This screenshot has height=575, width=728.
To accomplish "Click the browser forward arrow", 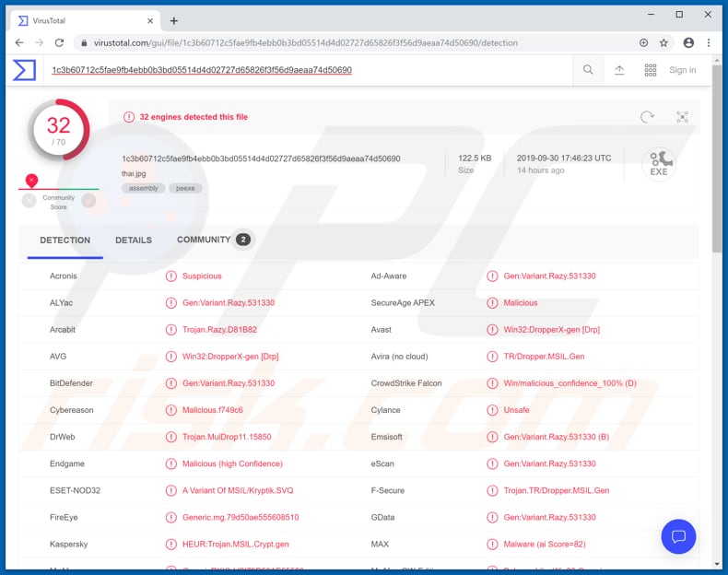I will (x=40, y=42).
